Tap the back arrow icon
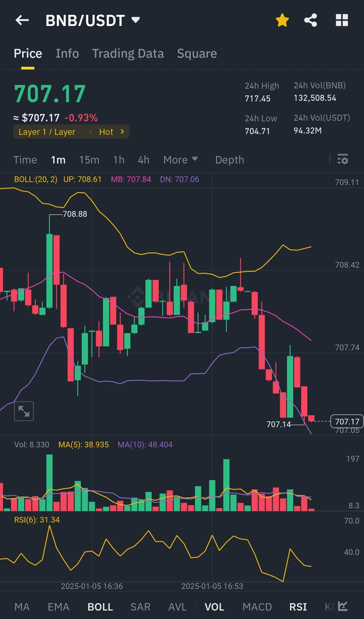The height and width of the screenshot is (619, 364). coord(22,20)
